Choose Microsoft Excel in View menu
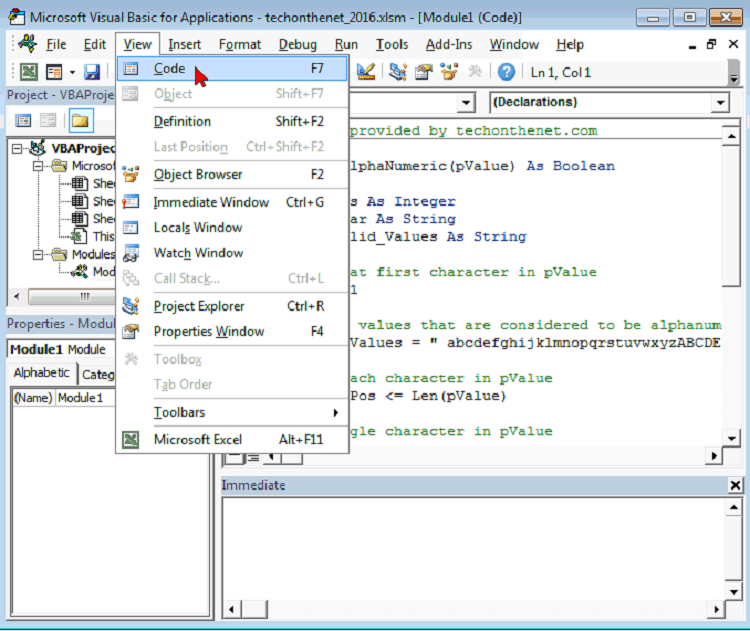 pyautogui.click(x=232, y=440)
